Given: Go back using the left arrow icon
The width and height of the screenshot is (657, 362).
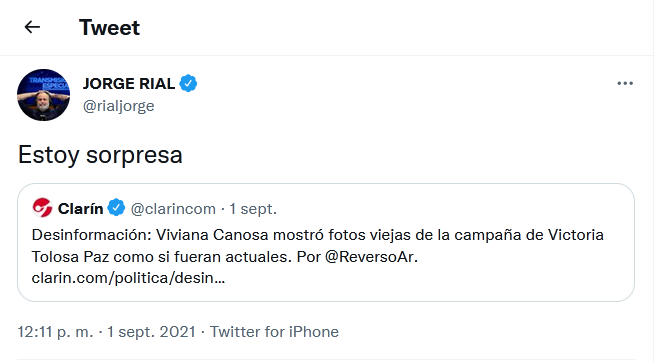Looking at the screenshot, I should pos(32,27).
